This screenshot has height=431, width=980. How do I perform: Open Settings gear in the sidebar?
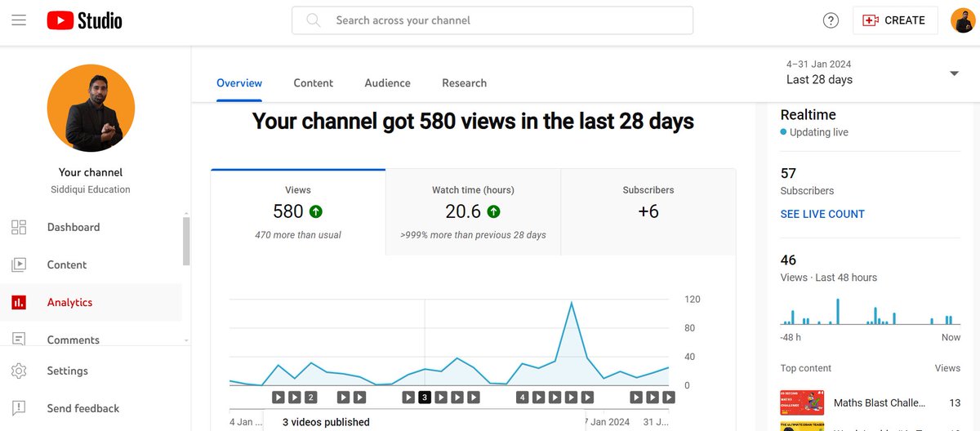point(91,371)
